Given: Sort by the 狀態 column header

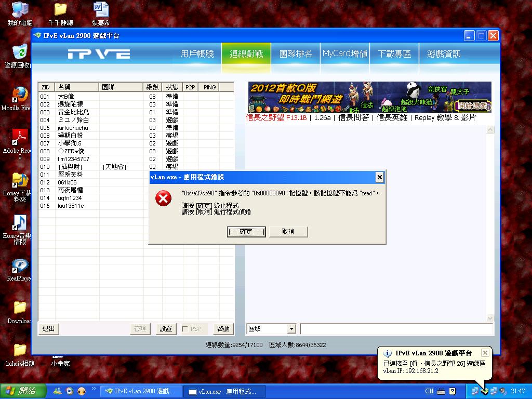Looking at the screenshot, I should pyautogui.click(x=172, y=87).
